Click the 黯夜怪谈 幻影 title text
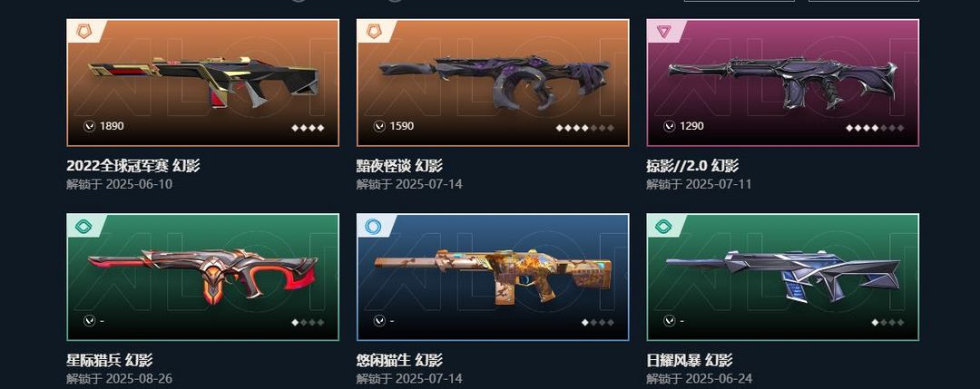 click(399, 165)
